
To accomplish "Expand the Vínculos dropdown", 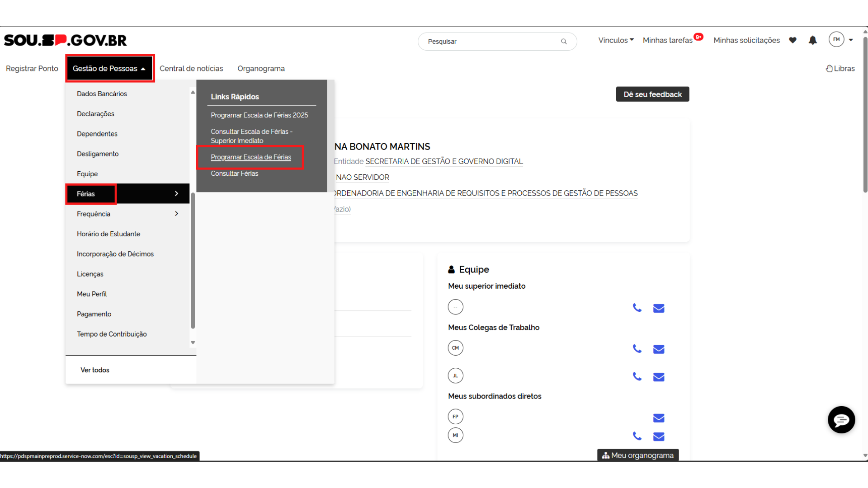I will pos(616,40).
